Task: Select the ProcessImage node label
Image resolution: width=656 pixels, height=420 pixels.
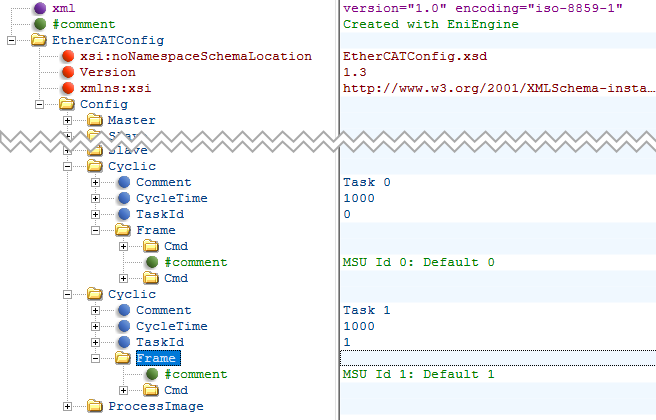Action: tap(156, 406)
